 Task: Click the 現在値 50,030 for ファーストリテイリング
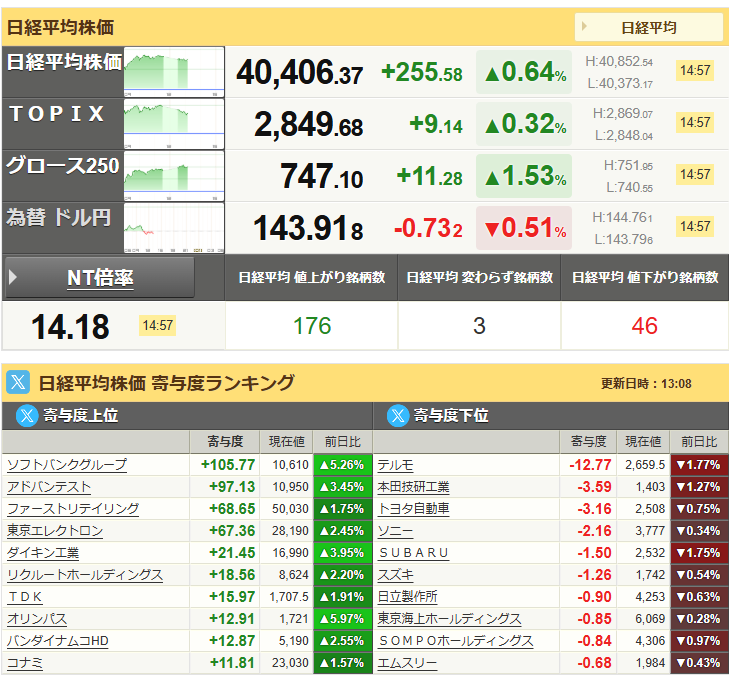pyautogui.click(x=290, y=509)
